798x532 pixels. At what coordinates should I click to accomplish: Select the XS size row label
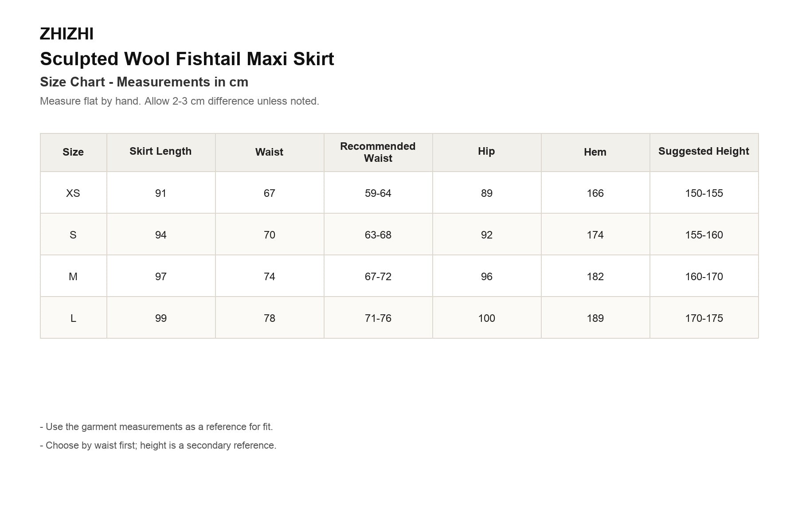(73, 193)
